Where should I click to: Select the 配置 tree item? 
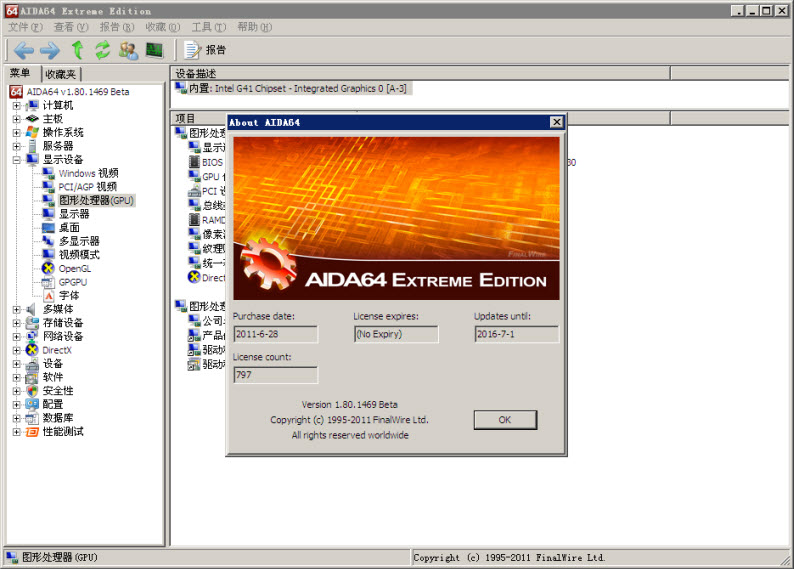[53, 404]
